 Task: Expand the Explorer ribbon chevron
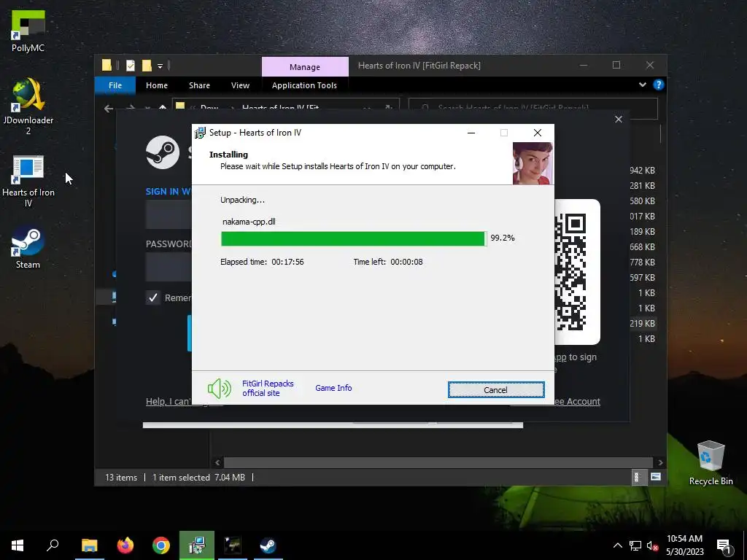[643, 85]
